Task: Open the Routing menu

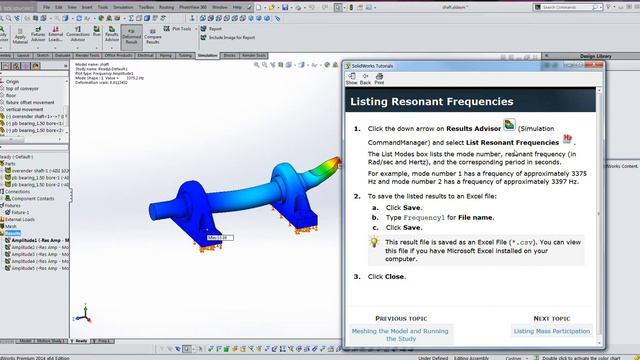Action: coord(166,7)
